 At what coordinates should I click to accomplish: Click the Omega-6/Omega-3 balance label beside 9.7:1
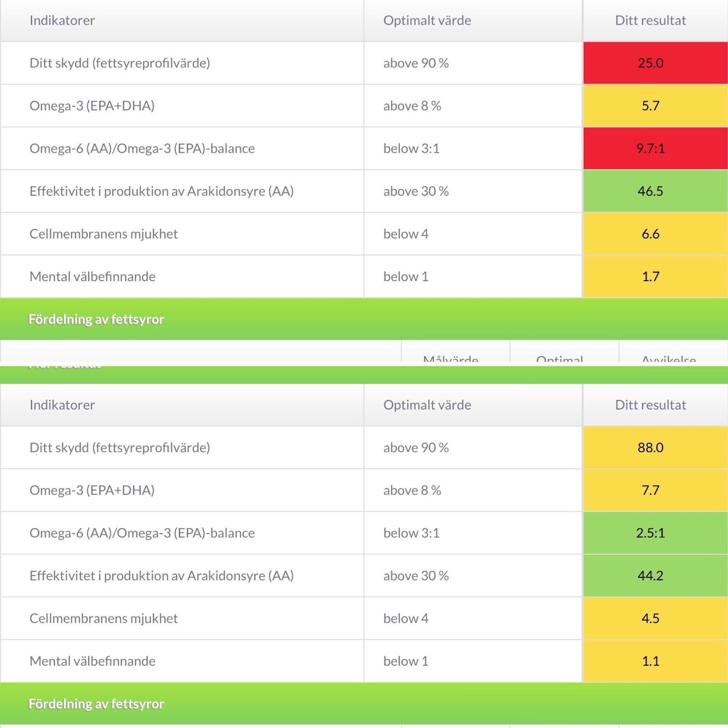click(x=142, y=149)
